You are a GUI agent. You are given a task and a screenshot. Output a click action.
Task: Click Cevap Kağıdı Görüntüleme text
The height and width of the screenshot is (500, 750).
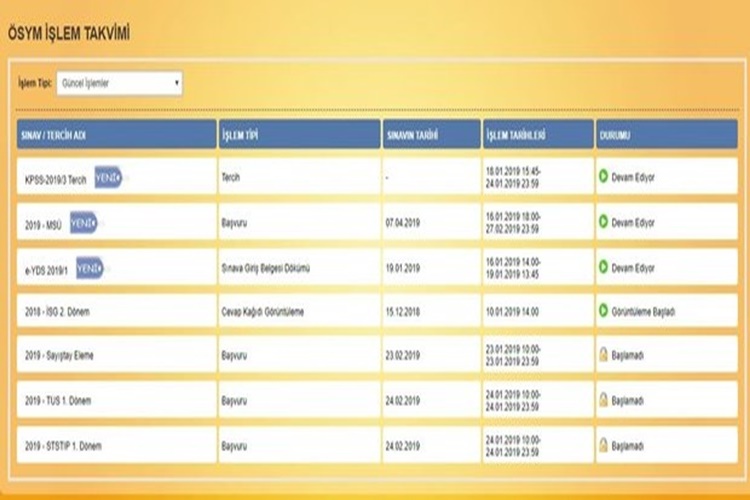point(263,312)
